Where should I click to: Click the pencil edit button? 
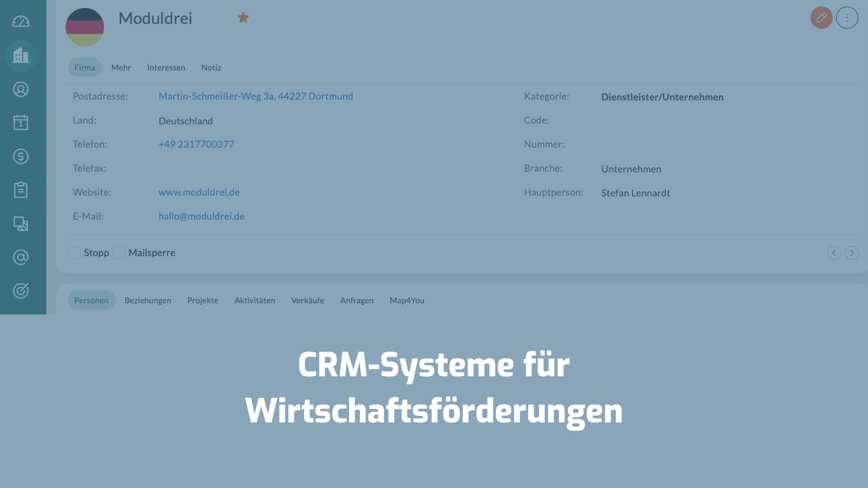pos(821,18)
